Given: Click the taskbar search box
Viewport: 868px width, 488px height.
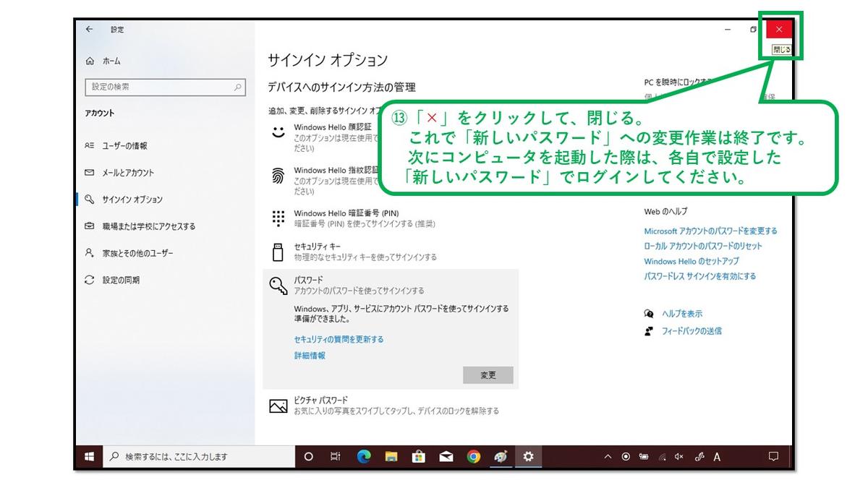Looking at the screenshot, I should [199, 456].
